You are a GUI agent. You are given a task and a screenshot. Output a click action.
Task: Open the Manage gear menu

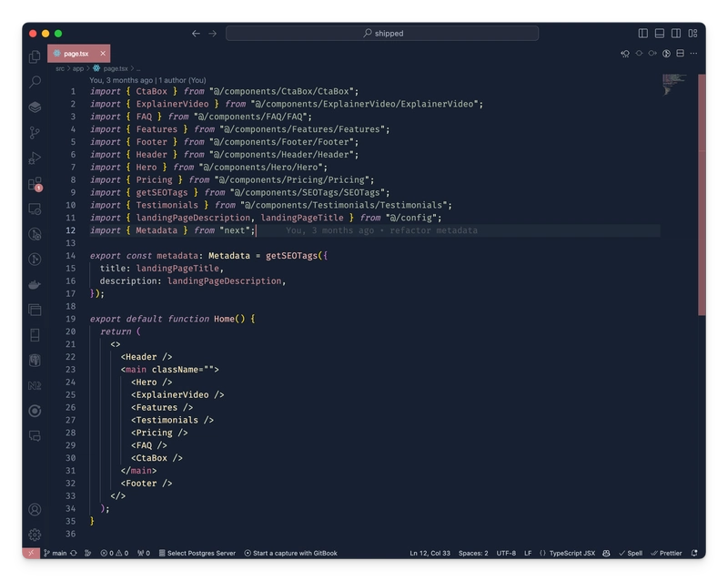tap(35, 535)
